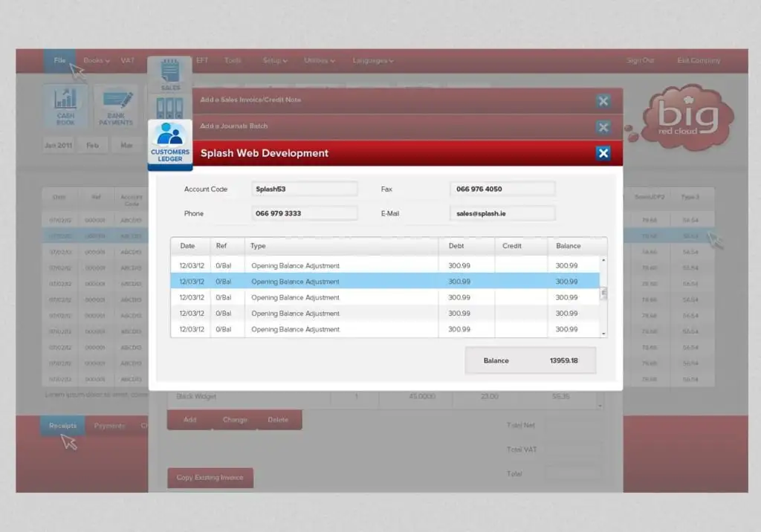Click the E-Mail field sales@splash.ie

click(502, 213)
